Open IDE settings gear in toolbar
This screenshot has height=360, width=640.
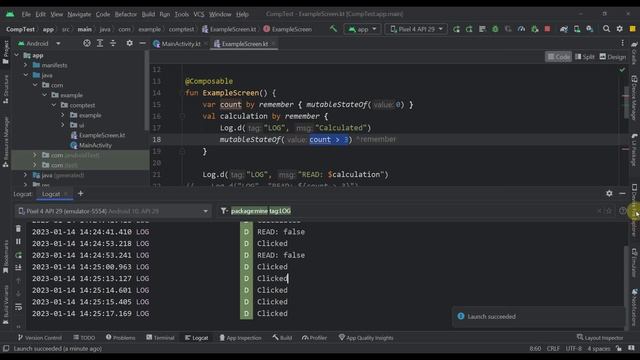[x=620, y=29]
